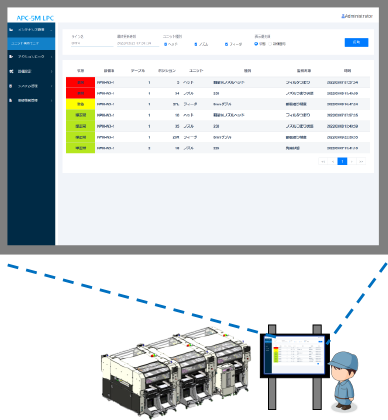The image size is (388, 420).
Task: Click フィーダ unit cell in the yellow row
Action: [190, 104]
